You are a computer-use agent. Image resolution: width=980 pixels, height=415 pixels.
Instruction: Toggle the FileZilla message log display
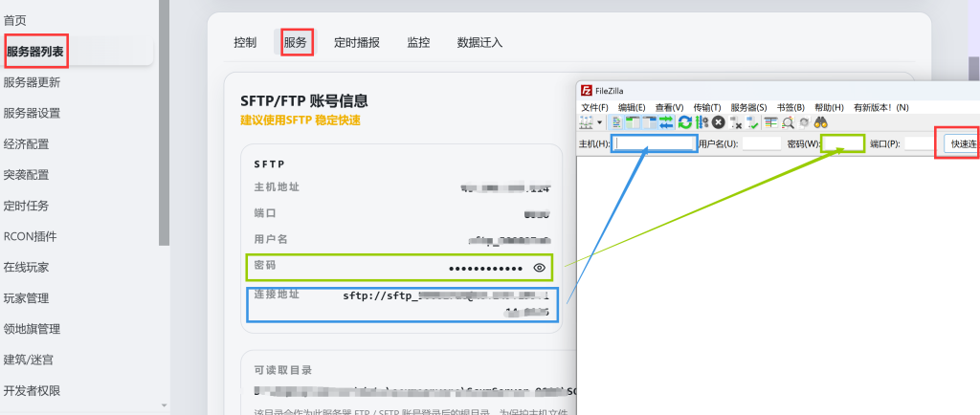click(615, 122)
